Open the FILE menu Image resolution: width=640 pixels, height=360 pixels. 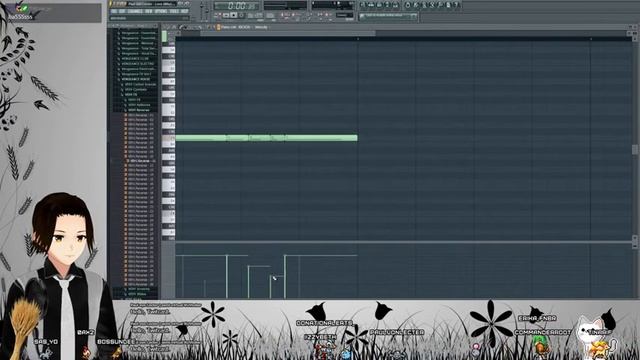pos(115,11)
